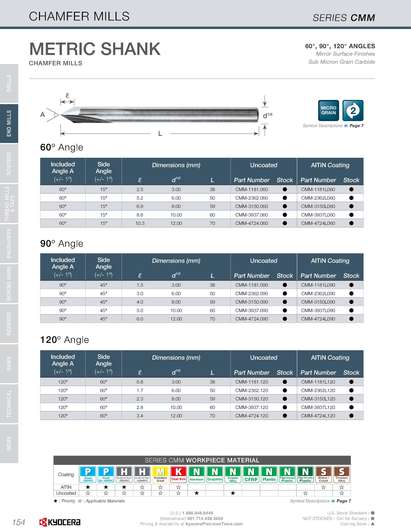Visit the KyoceraPrecisionTools.com link
Image resolution: width=411 pixels, height=532 pixels.
[x=214, y=524]
